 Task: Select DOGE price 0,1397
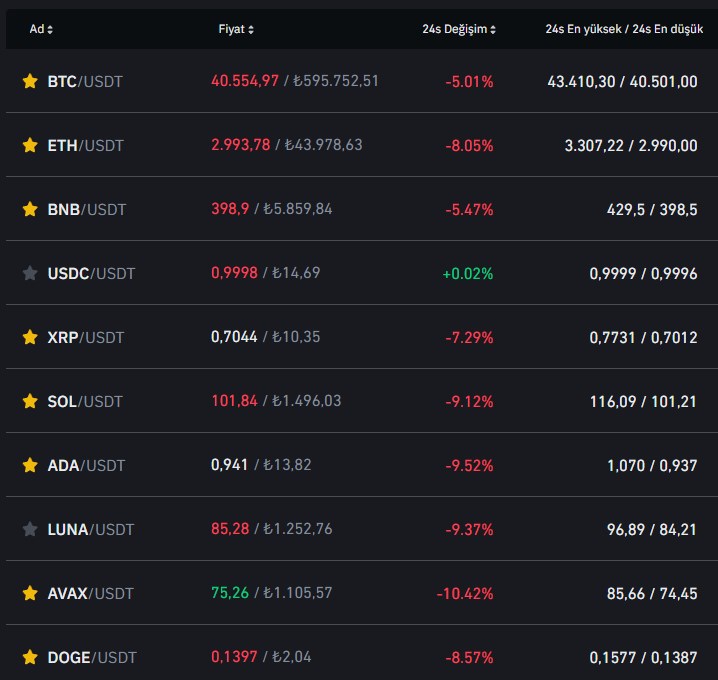coord(234,657)
